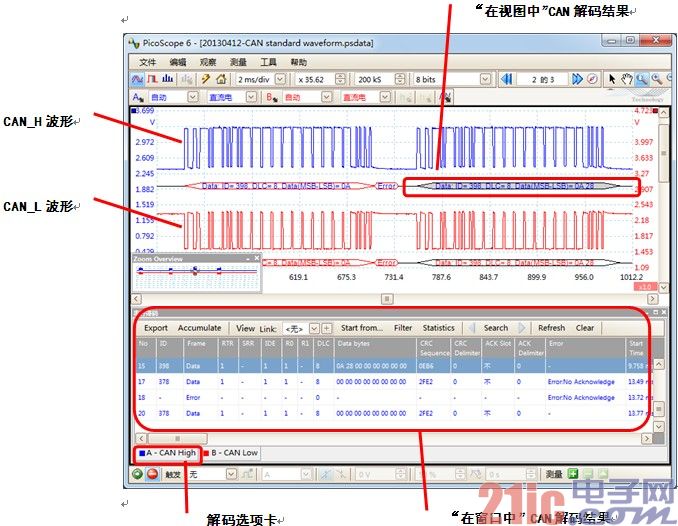Open Channel A options button
Image resolution: width=678 pixels, height=526 pixels.
pyautogui.click(x=138, y=97)
